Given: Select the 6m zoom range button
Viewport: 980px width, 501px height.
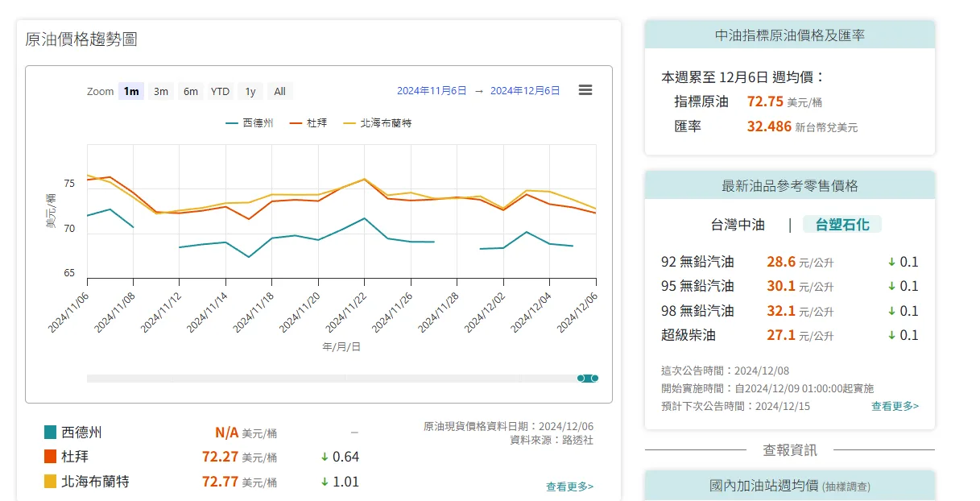Looking at the screenshot, I should point(191,91).
